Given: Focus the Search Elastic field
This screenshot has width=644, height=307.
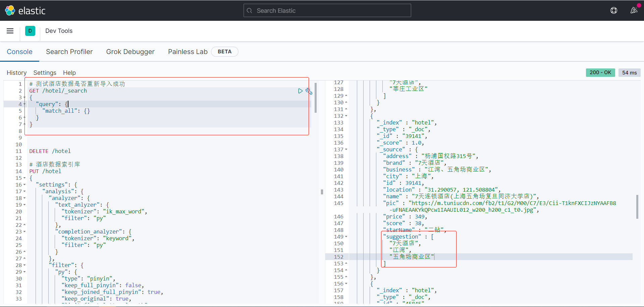Looking at the screenshot, I should tap(327, 10).
